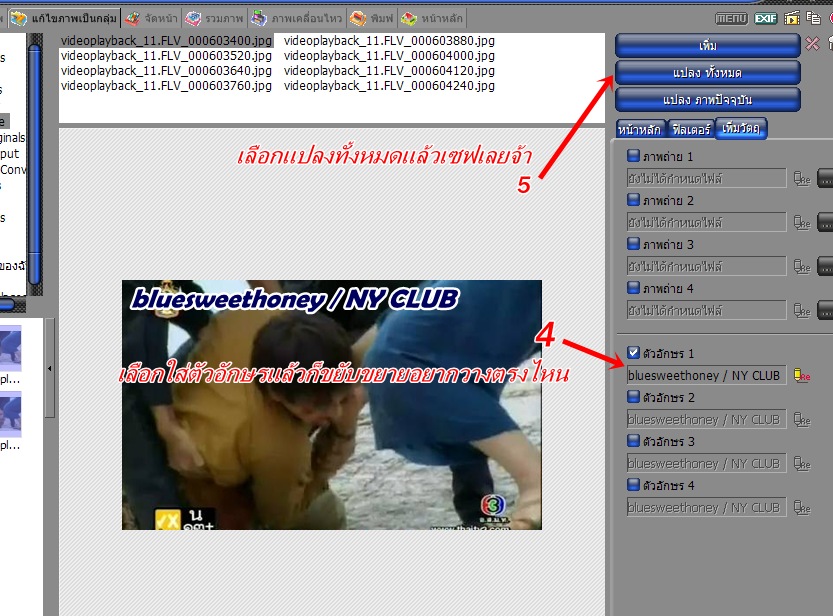
Task: Click the ภาพถ่าย 3 file field
Action: coord(706,267)
